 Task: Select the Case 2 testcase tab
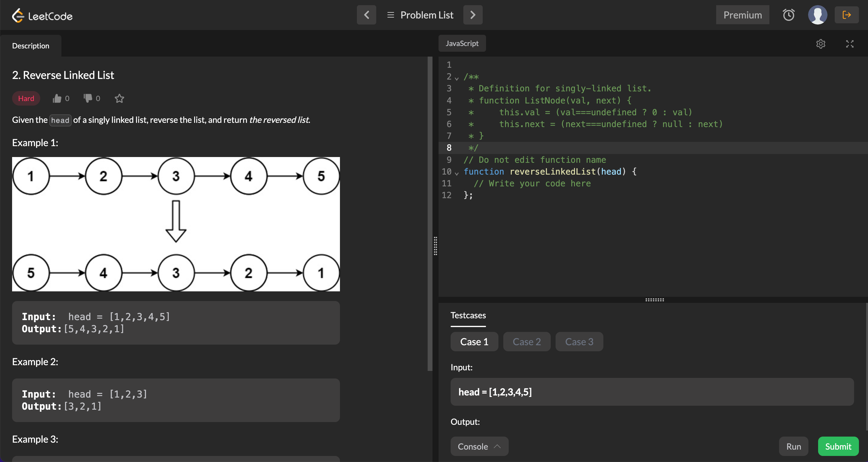point(526,342)
